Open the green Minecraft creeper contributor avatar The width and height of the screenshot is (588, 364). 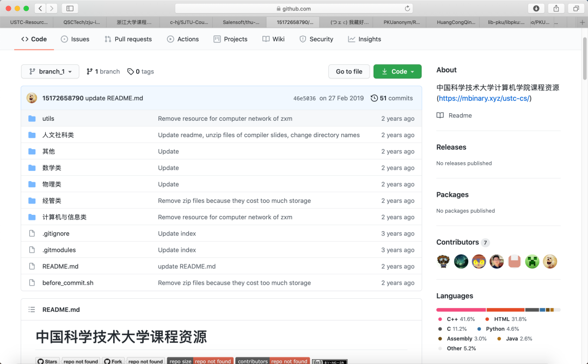tap(532, 261)
